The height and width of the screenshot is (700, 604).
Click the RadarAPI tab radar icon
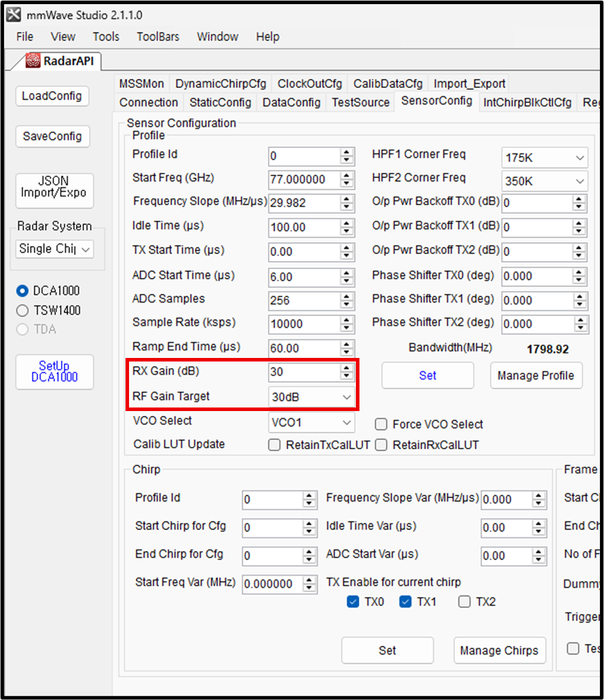pyautogui.click(x=33, y=60)
